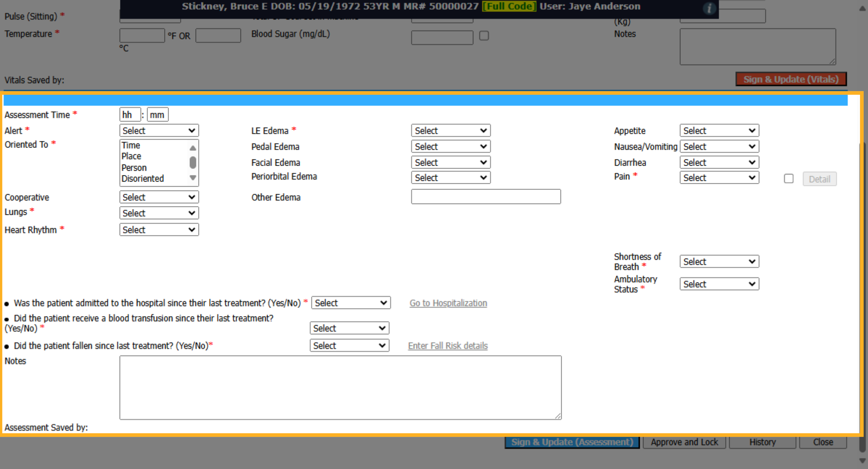Click the Assessment Time mm field
Screen dimensions: 868x469
pyautogui.click(x=158, y=115)
